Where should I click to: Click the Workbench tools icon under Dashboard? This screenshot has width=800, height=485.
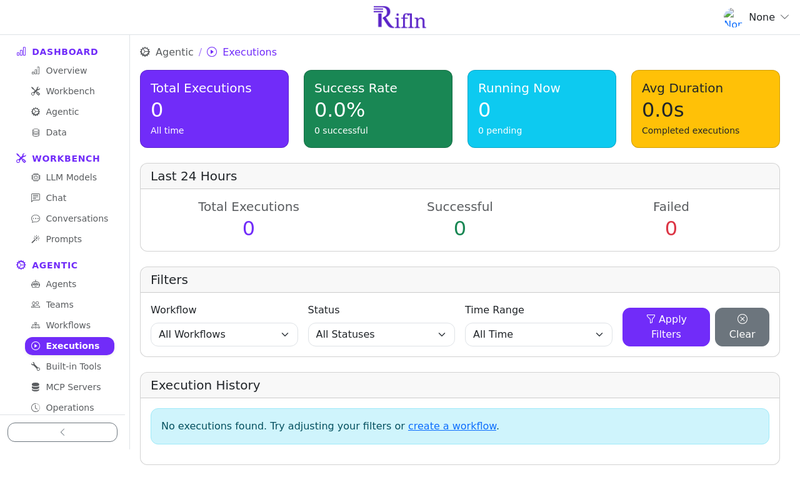point(35,91)
